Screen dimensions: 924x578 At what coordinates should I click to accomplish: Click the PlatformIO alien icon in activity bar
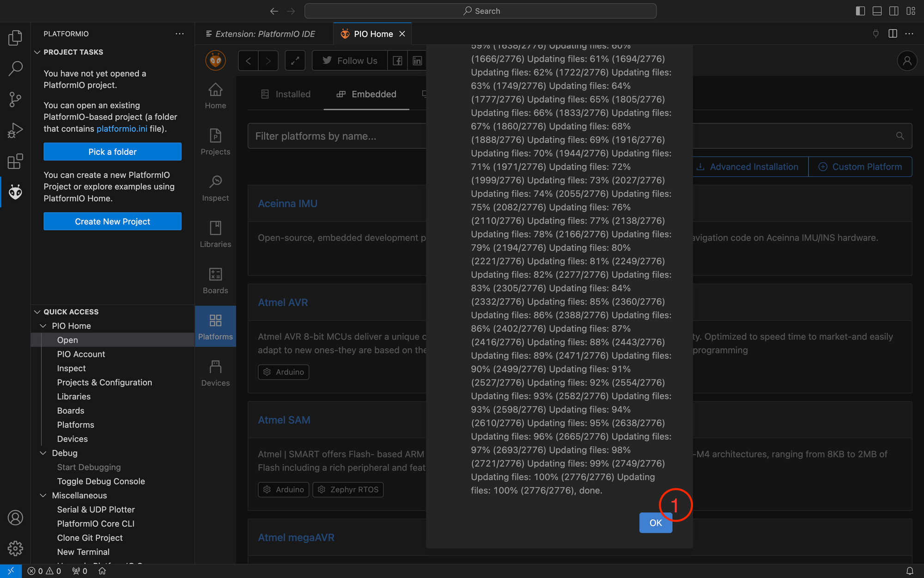15,192
